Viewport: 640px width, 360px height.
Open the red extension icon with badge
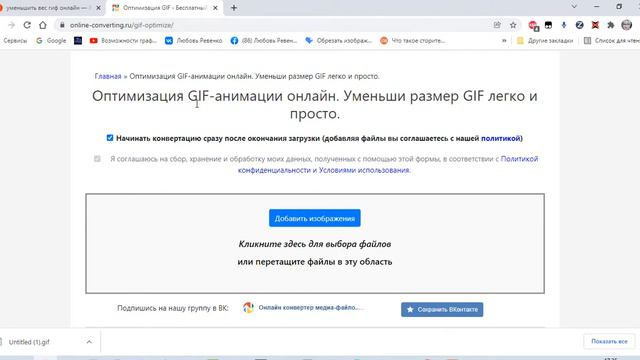[533, 25]
